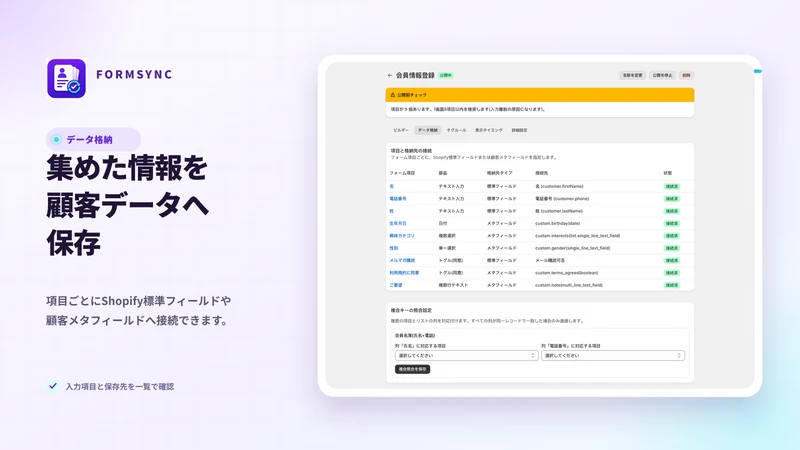The width and height of the screenshot is (800, 450).
Task: Open the 詳細設定 tab
Action: pyautogui.click(x=519, y=131)
